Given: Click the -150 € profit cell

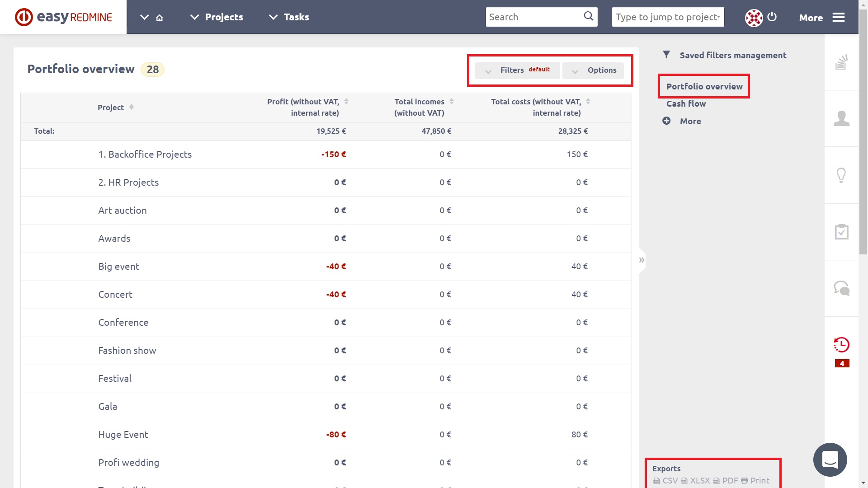Looking at the screenshot, I should tap(334, 155).
